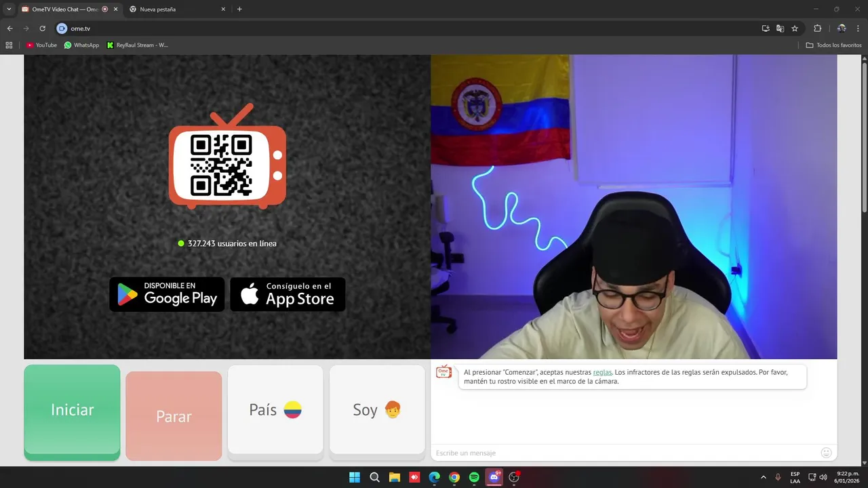Click the OmeTV avatar icon in chat
The width and height of the screenshot is (868, 488).
(443, 371)
